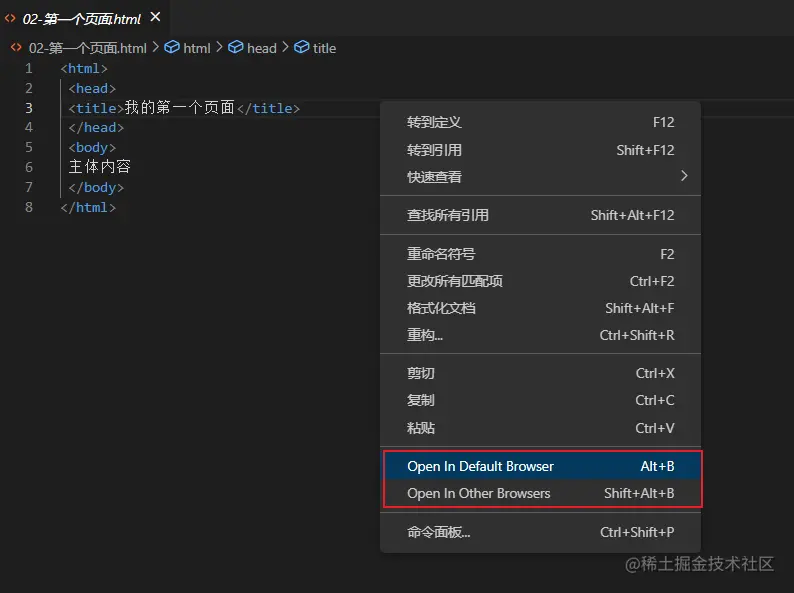The height and width of the screenshot is (593, 794).
Task: Click the html breadcrumb cube icon
Action: pyautogui.click(x=172, y=47)
